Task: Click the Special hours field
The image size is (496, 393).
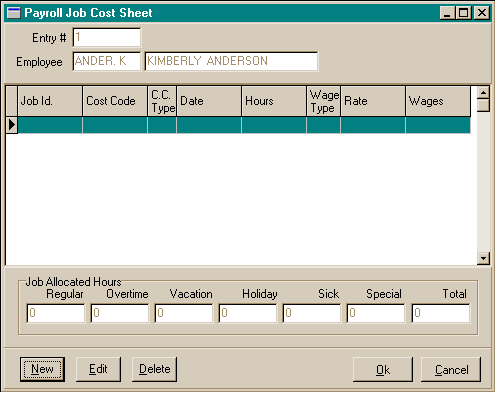Action: point(376,313)
